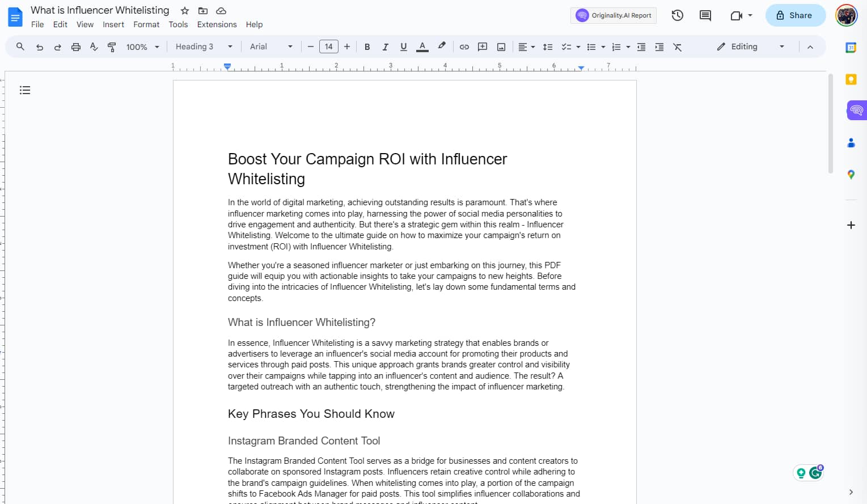Viewport: 867px width, 504px height.
Task: Click the insert link icon
Action: point(464,47)
